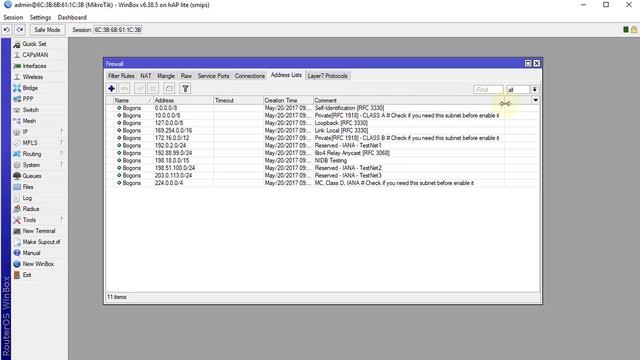Open New Terminal
Image resolution: width=640 pixels, height=360 pixels.
[39, 231]
